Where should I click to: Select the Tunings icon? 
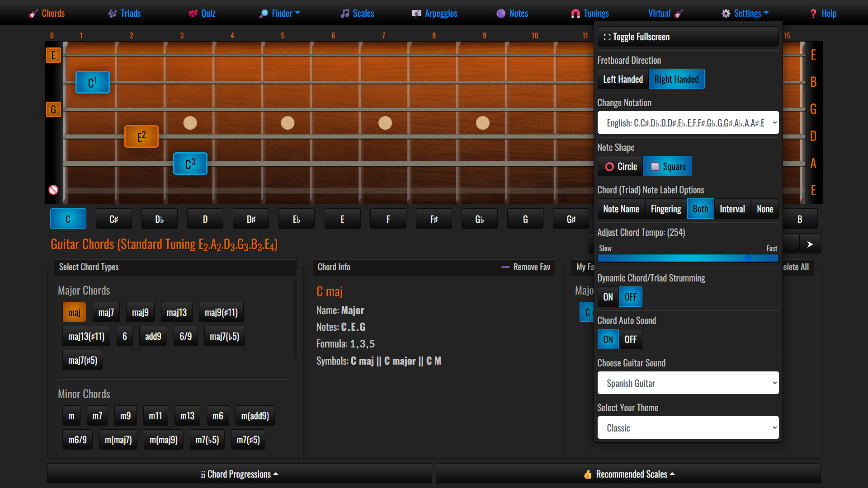[575, 13]
